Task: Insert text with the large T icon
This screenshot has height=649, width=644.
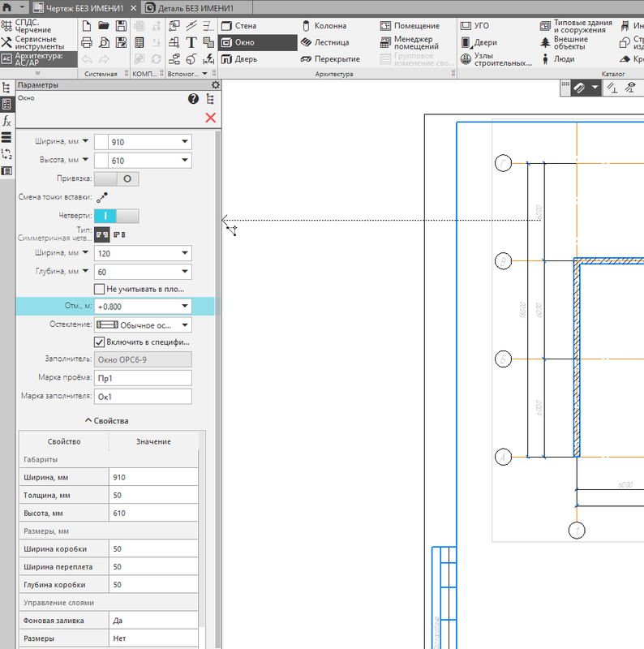Action: tap(191, 43)
